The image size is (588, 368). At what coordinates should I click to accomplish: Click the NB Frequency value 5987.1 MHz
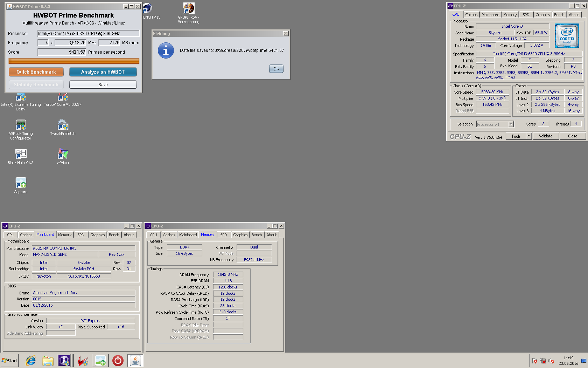tap(254, 260)
